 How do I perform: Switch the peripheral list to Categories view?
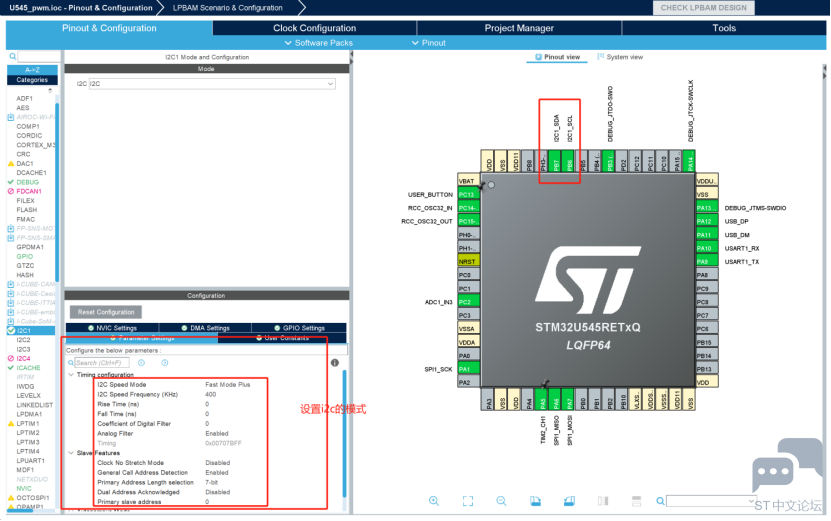point(32,80)
